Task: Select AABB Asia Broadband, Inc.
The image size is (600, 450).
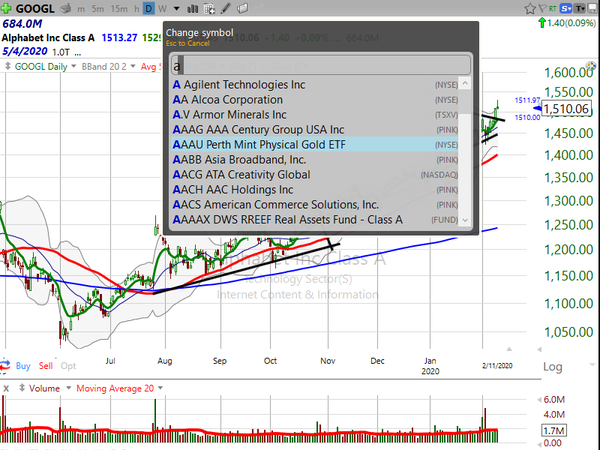Action: (x=315, y=159)
